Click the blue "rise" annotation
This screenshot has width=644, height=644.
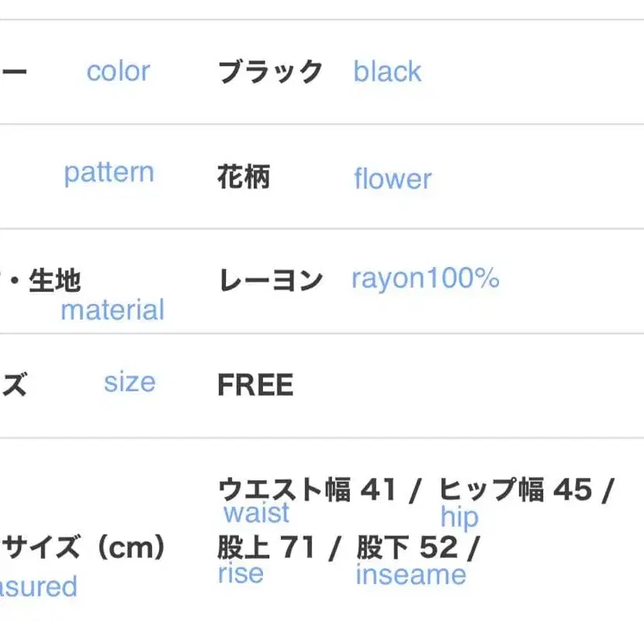click(241, 573)
